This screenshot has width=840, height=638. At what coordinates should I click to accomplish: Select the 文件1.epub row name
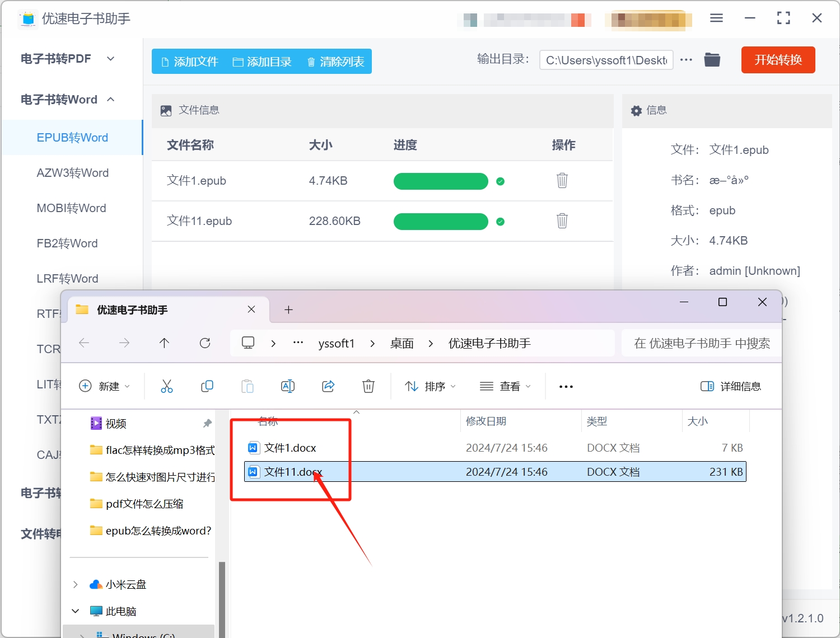(x=197, y=181)
